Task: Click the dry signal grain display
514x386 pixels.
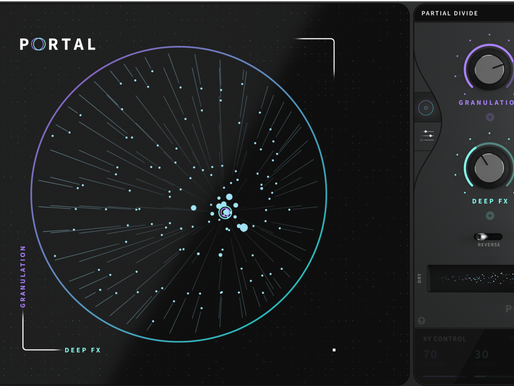Action: click(x=471, y=279)
